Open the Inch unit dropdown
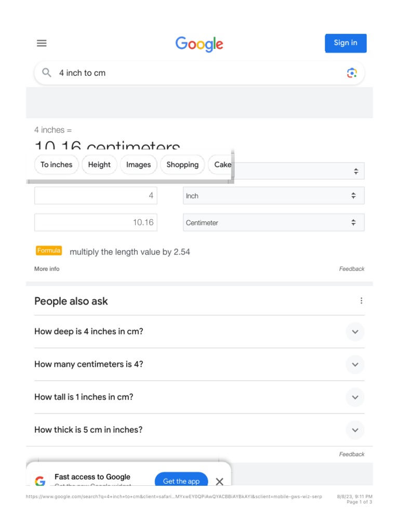399x532 pixels. pos(273,196)
